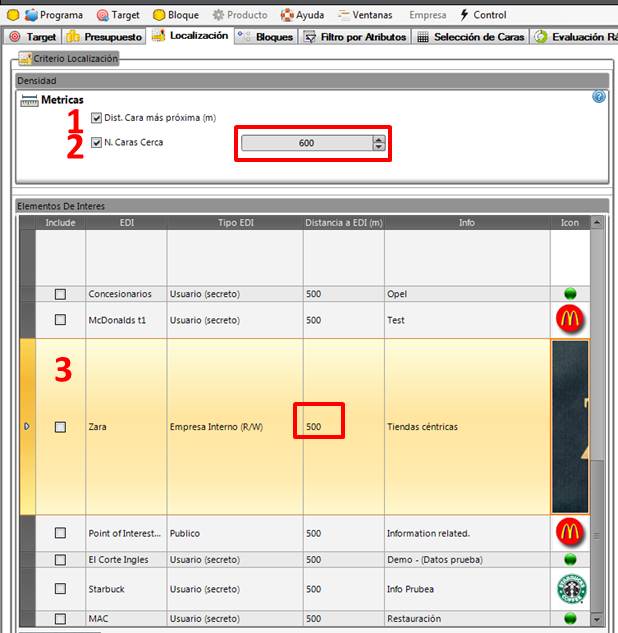The height and width of the screenshot is (633, 618).
Task: Click the Tipo EDI column header
Action: pos(235,222)
